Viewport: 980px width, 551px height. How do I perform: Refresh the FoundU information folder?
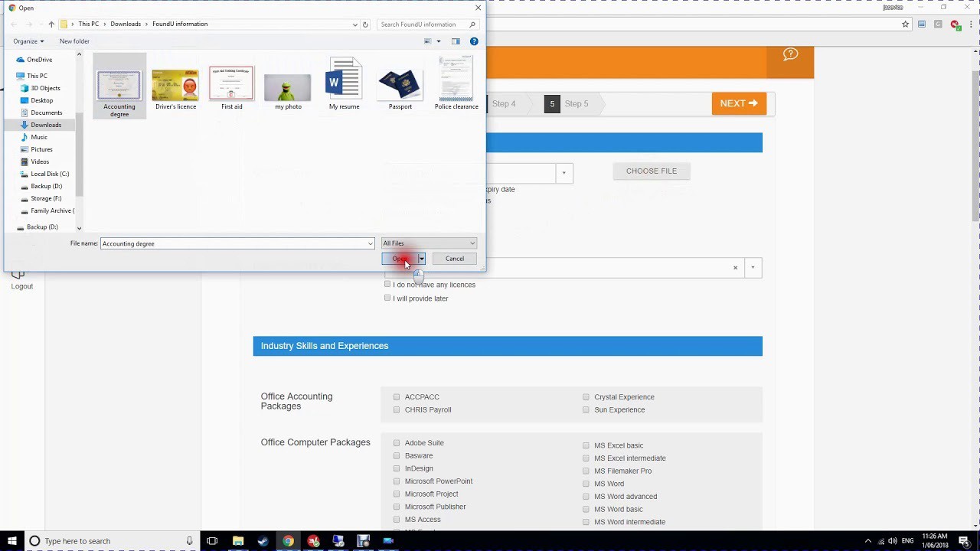click(x=365, y=24)
